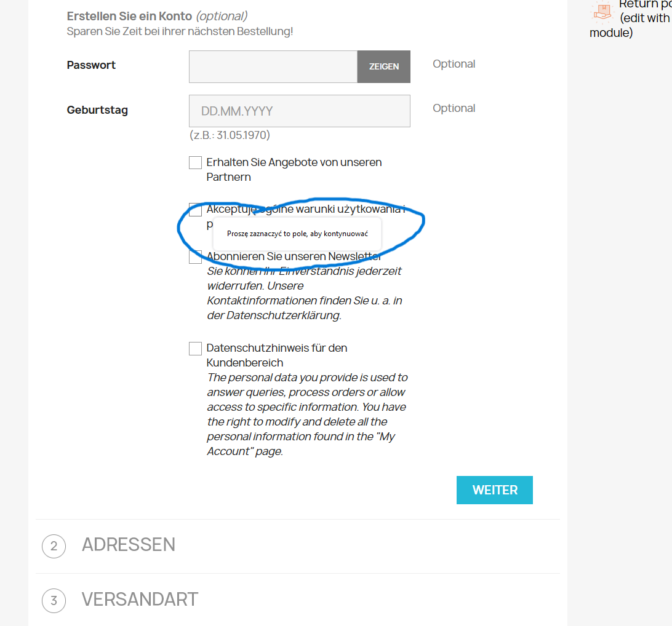This screenshot has height=626, width=672.
Task: Click the 'Erstellen Sie ein Konto' heading
Action: (x=129, y=16)
